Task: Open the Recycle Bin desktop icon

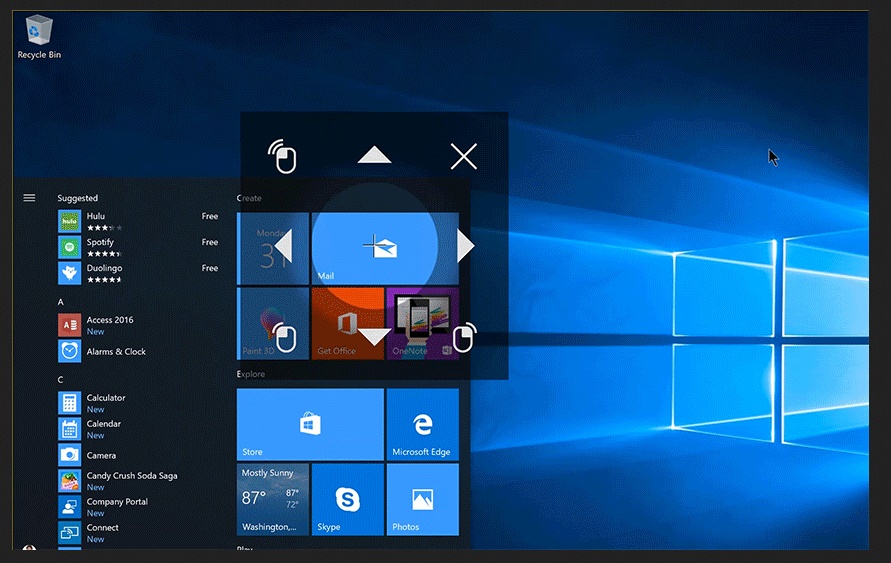Action: pos(39,37)
